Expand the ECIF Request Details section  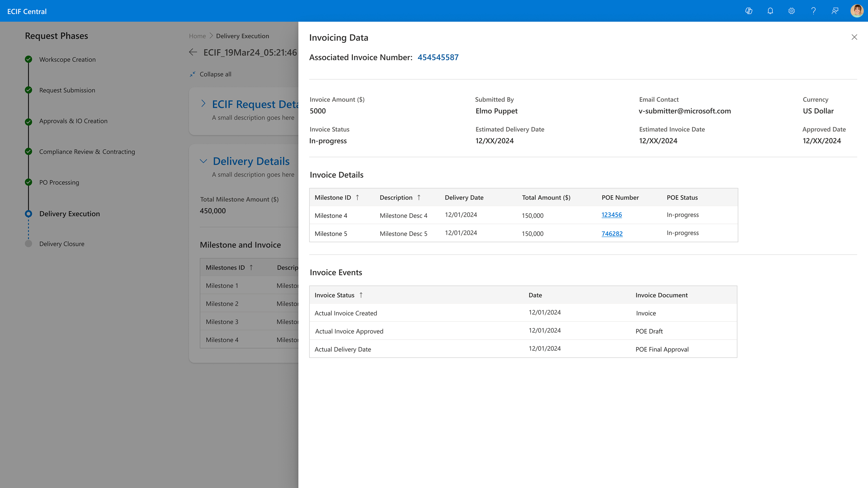pyautogui.click(x=203, y=104)
